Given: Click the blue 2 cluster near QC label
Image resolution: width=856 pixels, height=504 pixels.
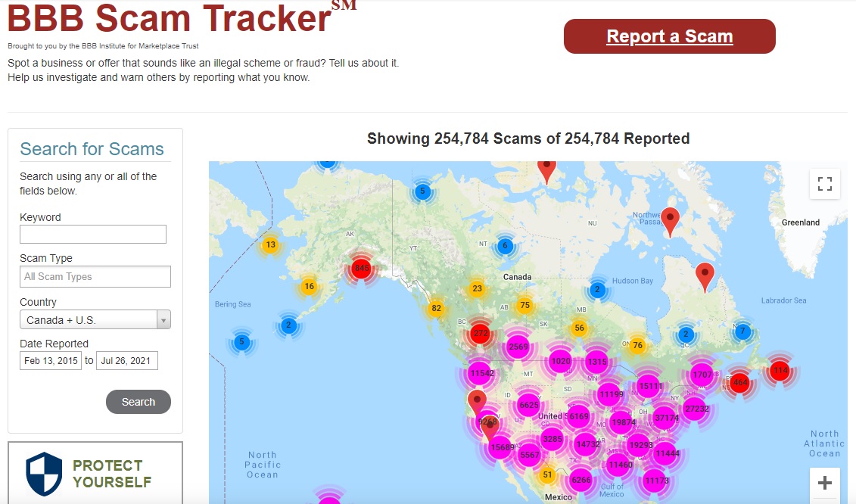Looking at the screenshot, I should pyautogui.click(x=686, y=334).
